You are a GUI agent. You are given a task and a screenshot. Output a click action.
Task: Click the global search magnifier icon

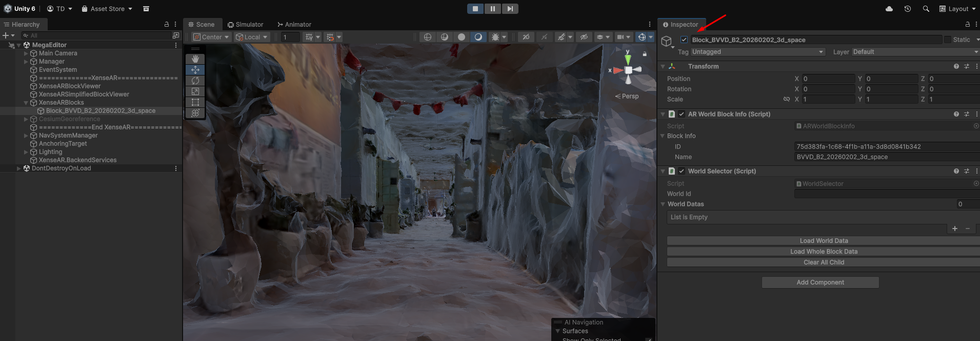click(x=926, y=9)
